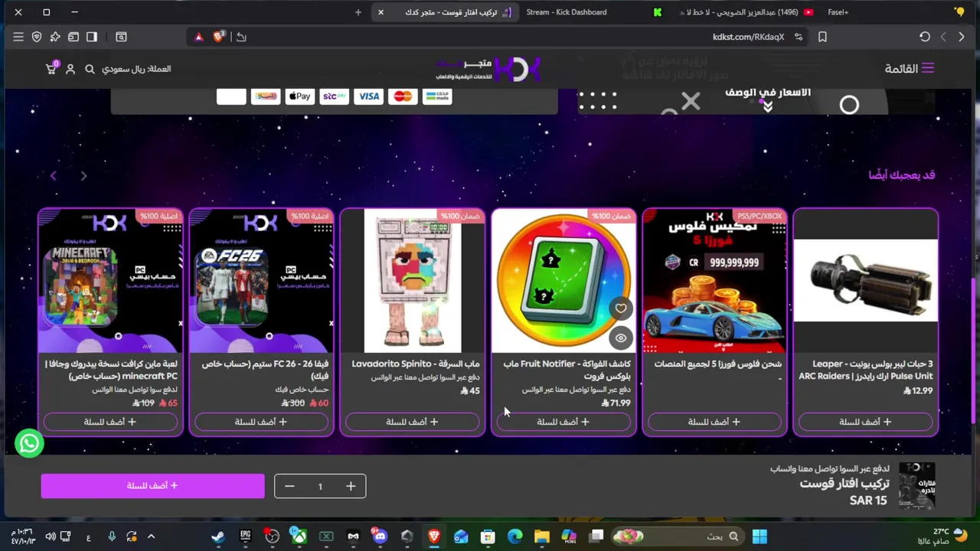The height and width of the screenshot is (551, 980).
Task: Open site settings icon in address bar
Action: [799, 37]
